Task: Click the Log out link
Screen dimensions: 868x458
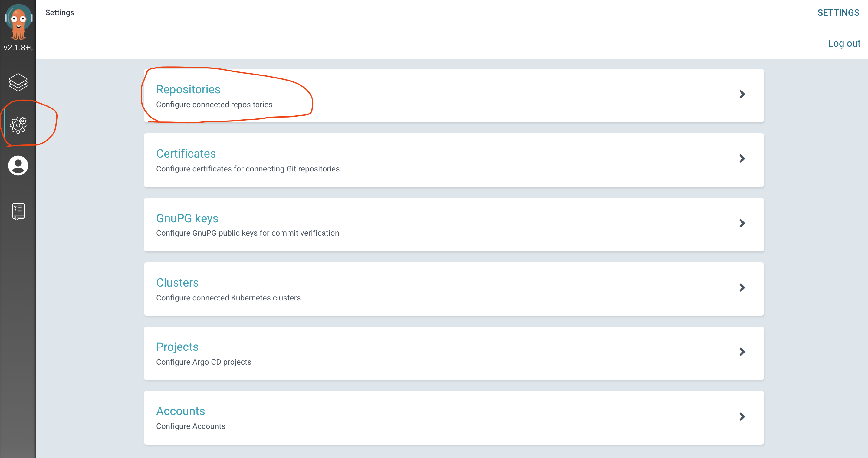Action: point(844,44)
